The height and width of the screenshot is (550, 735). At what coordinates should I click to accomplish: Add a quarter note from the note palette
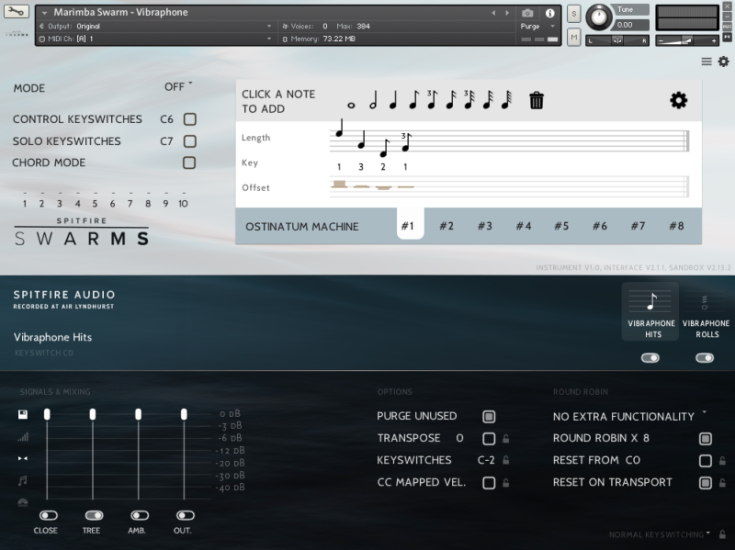[x=393, y=100]
